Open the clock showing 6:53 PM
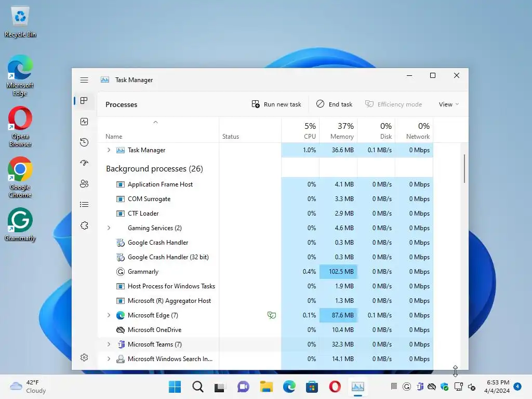This screenshot has width=532, height=399. coord(497,387)
